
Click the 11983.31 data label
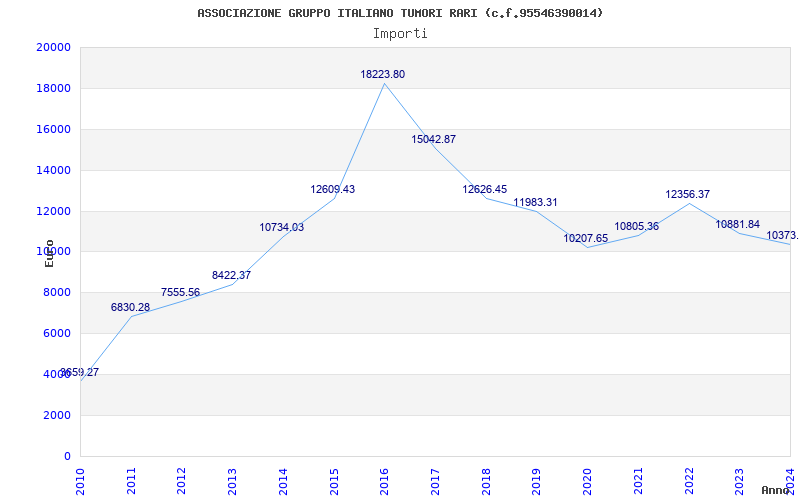tap(535, 202)
